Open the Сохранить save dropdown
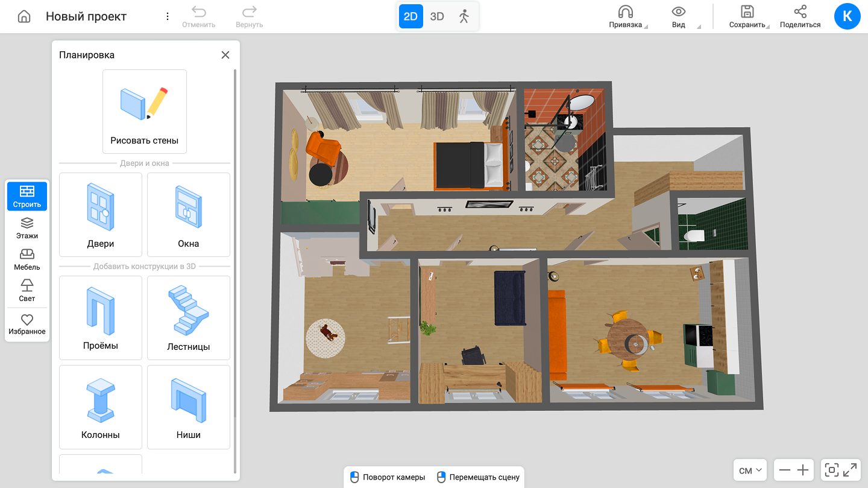Screen dimensions: 868x488 point(747,16)
